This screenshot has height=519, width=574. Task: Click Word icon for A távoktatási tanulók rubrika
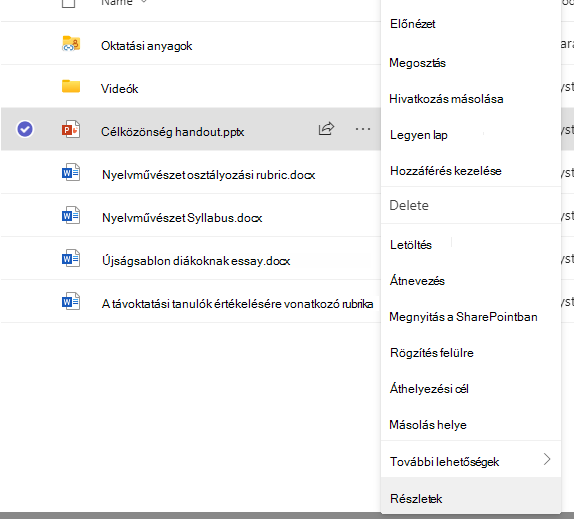click(x=71, y=302)
